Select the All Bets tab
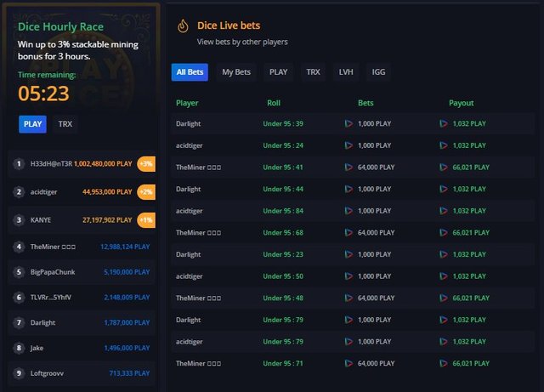This screenshot has height=392, width=544. (x=190, y=72)
